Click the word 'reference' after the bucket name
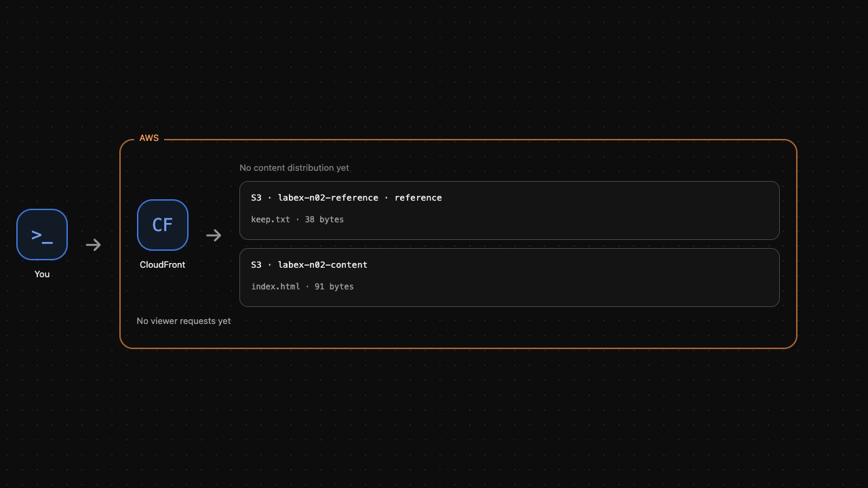The height and width of the screenshot is (488, 868). coord(418,198)
